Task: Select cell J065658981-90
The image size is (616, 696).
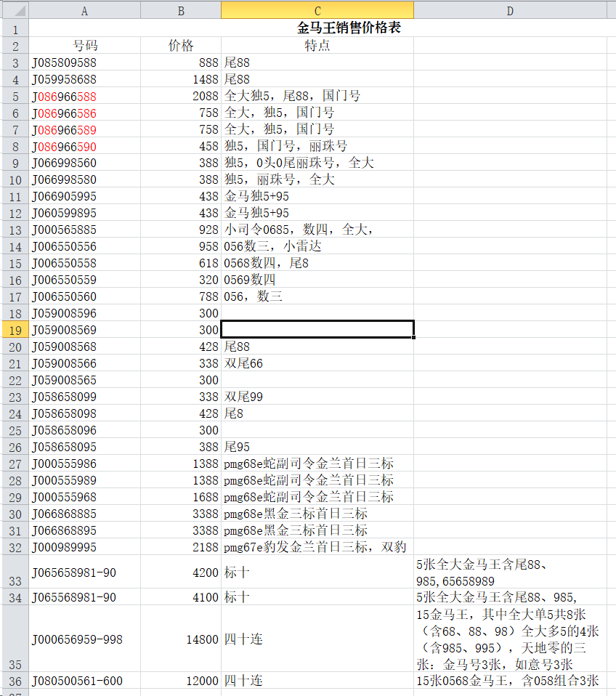Action: (x=85, y=572)
